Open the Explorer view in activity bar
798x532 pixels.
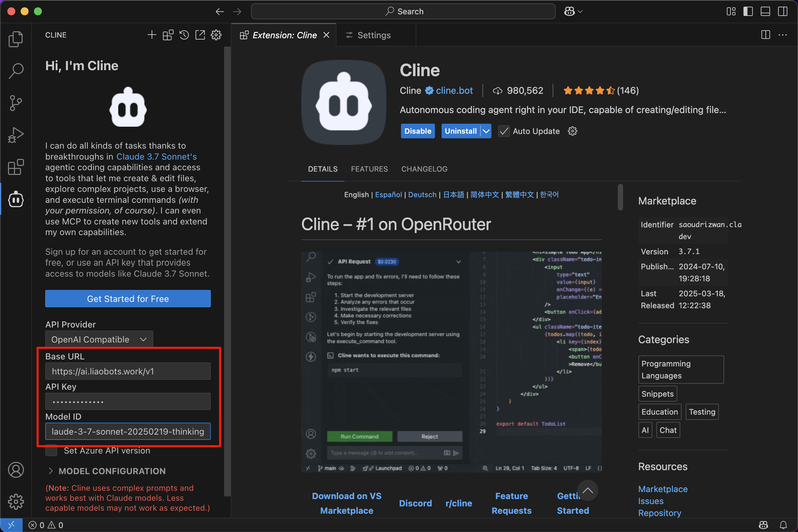16,39
